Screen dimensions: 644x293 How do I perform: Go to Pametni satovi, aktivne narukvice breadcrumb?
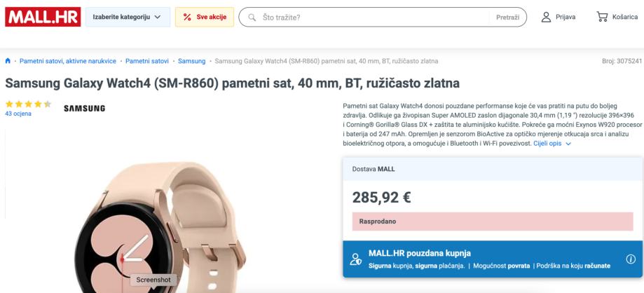click(68, 61)
